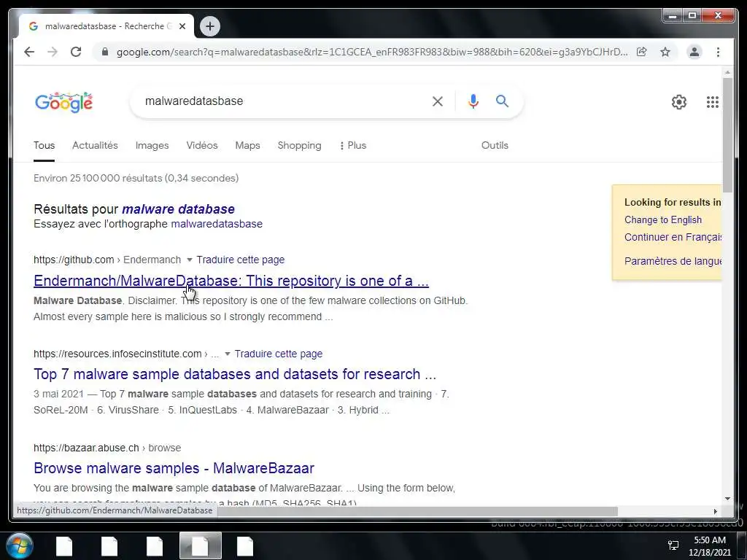747x560 pixels.
Task: Open the first taskbar file icon
Action: pos(64,546)
